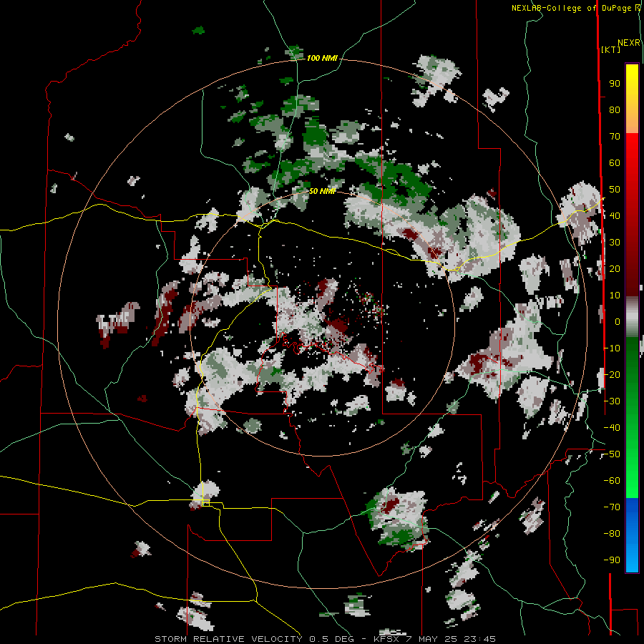Click the 10 value on the velocity scale
Image resolution: width=644 pixels, height=644 pixels.
615,296
